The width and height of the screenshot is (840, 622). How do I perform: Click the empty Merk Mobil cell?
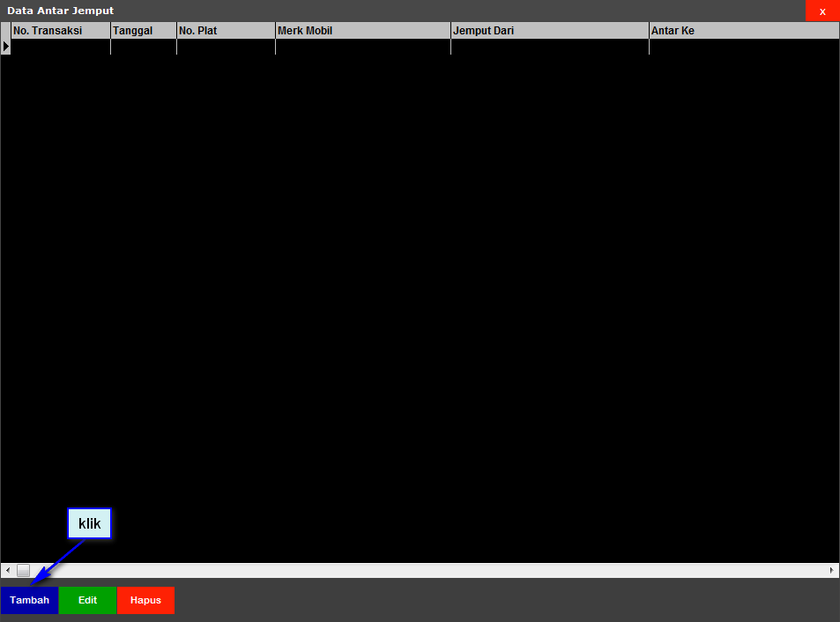[362, 47]
